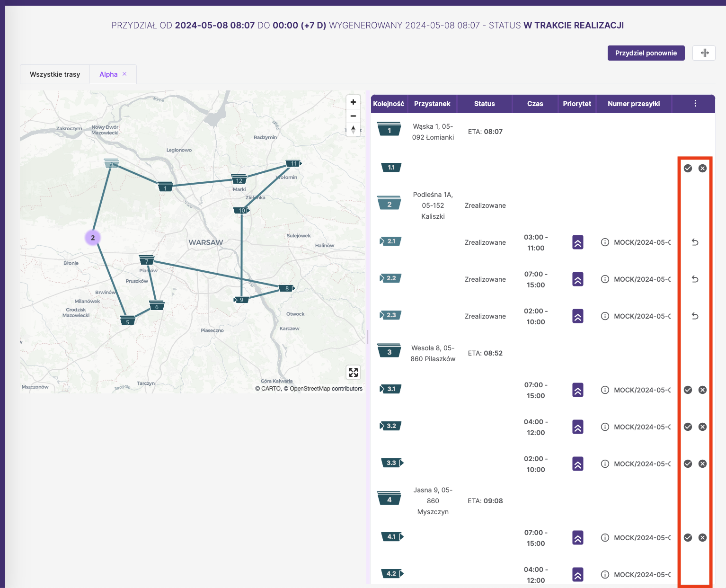Click the map zoom out minus button
The width and height of the screenshot is (726, 588).
click(353, 116)
